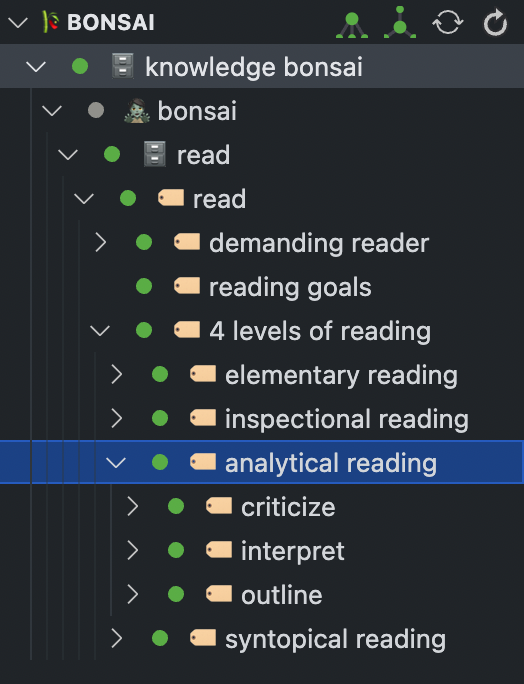This screenshot has width=524, height=684.
Task: Select the inspectional reading item
Action: [x=347, y=419]
